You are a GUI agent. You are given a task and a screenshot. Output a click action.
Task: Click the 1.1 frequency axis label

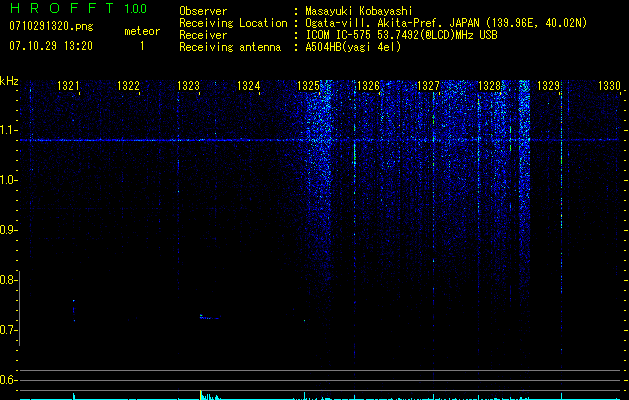[x=8, y=130]
